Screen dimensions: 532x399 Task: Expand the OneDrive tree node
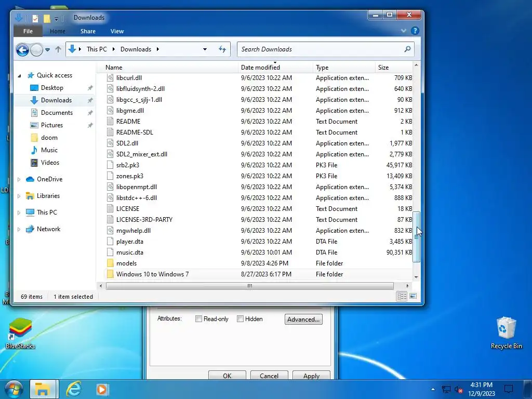point(19,179)
